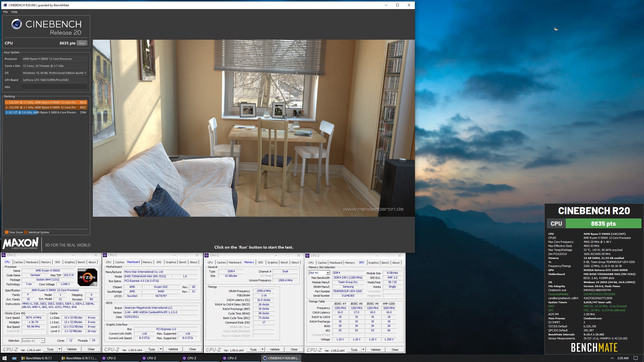Click the Cinebench app icon in the title bar

(5, 5)
